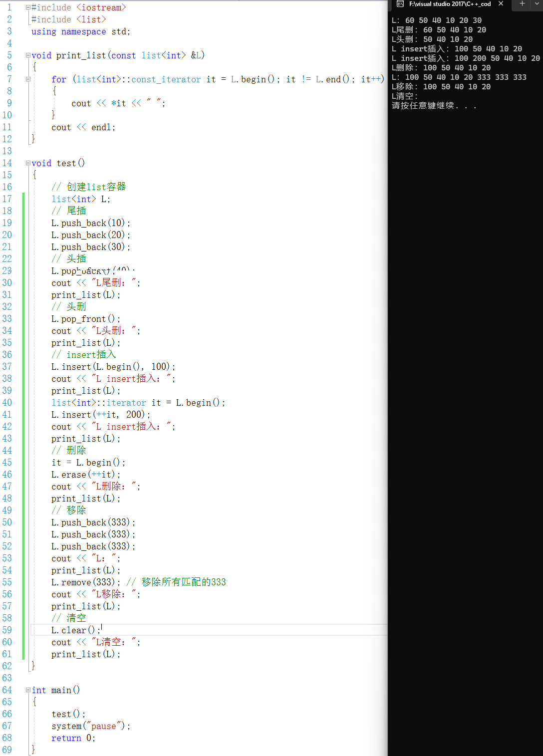Click the 'void test()' declaration

(x=58, y=163)
